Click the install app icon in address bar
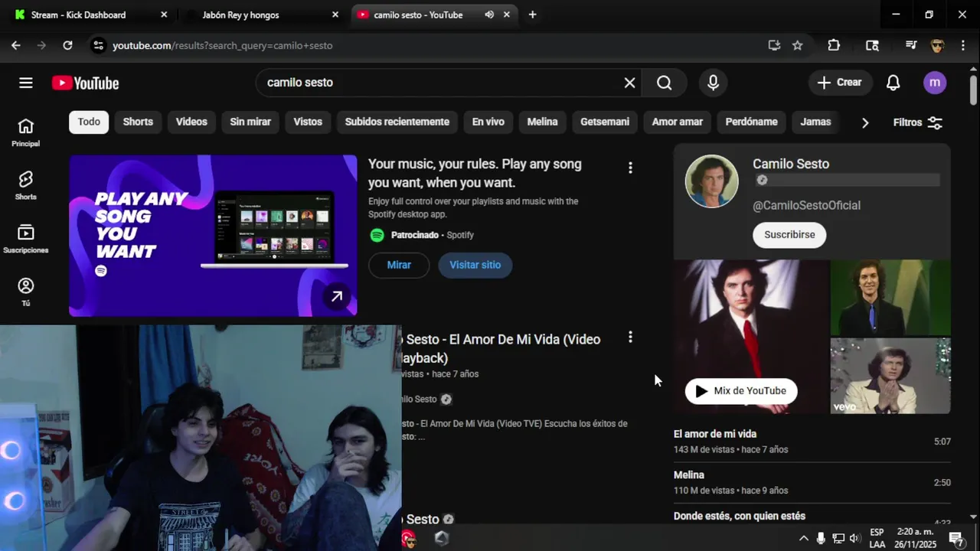The width and height of the screenshot is (980, 551). click(x=774, y=45)
